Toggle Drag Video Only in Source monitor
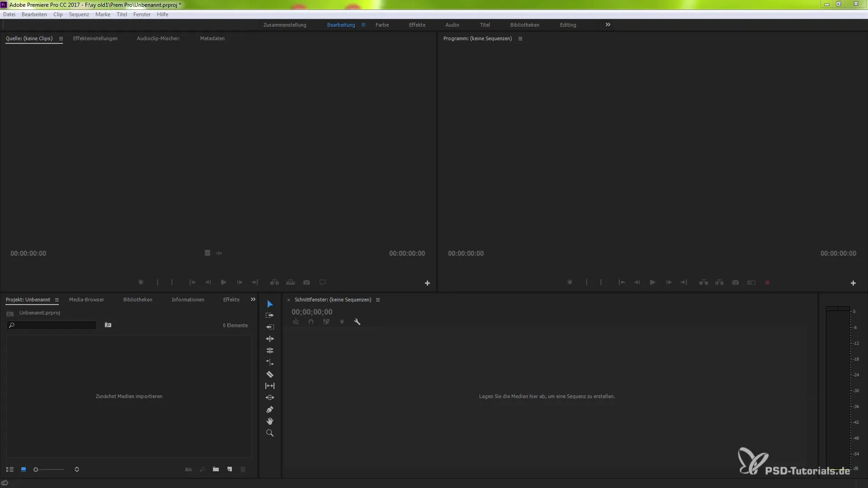Viewport: 868px width, 488px height. coord(208,253)
